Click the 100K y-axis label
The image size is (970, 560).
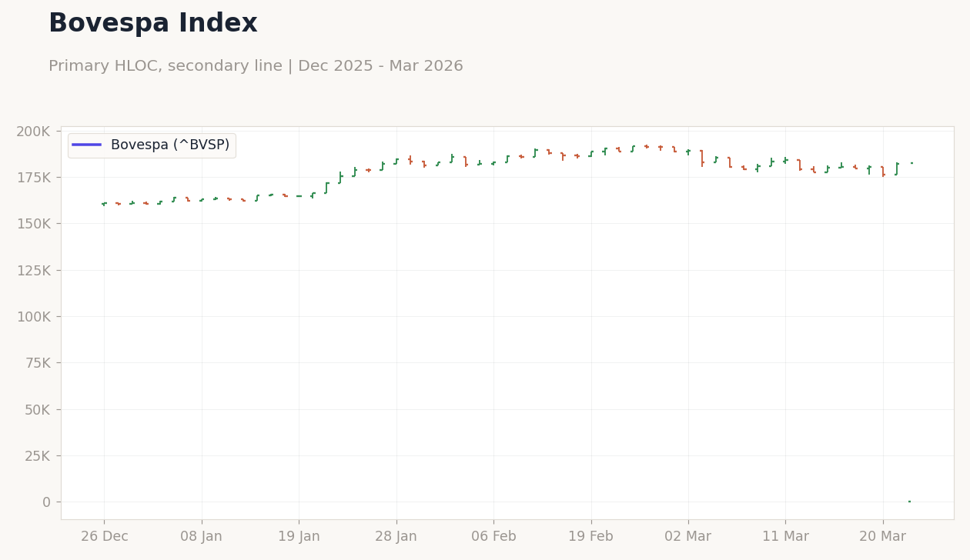coord(33,317)
